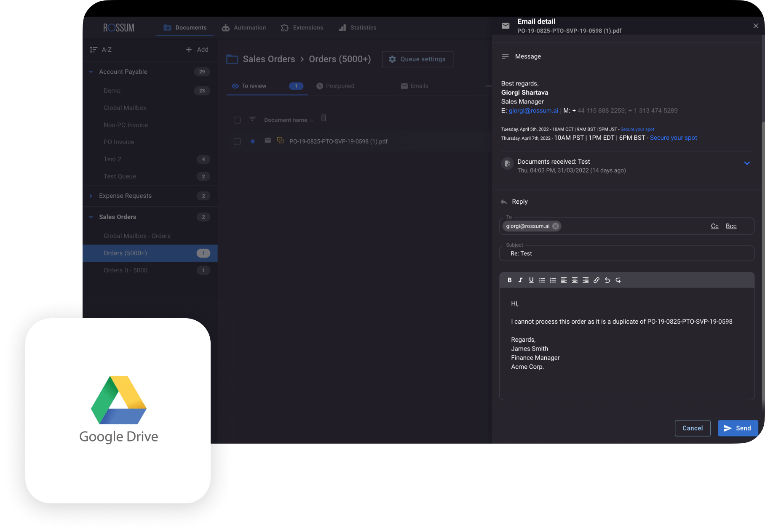Add a Cc recipient
765x532 pixels.
pyautogui.click(x=715, y=226)
